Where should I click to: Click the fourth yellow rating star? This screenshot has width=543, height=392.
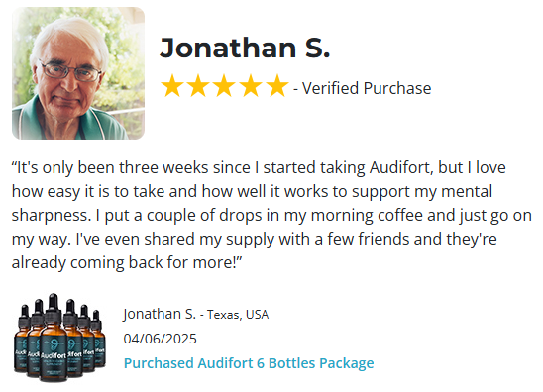pos(251,85)
